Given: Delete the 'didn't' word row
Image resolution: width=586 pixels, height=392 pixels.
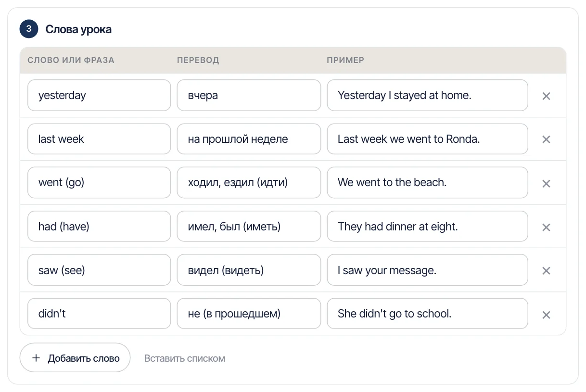Looking at the screenshot, I should (x=546, y=315).
